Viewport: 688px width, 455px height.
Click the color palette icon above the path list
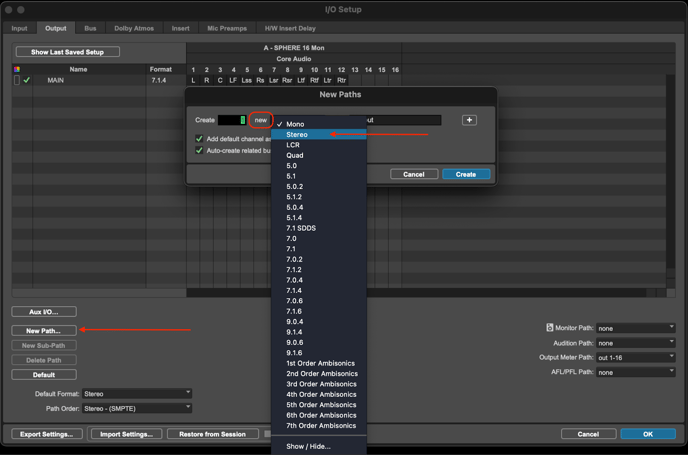coord(17,69)
